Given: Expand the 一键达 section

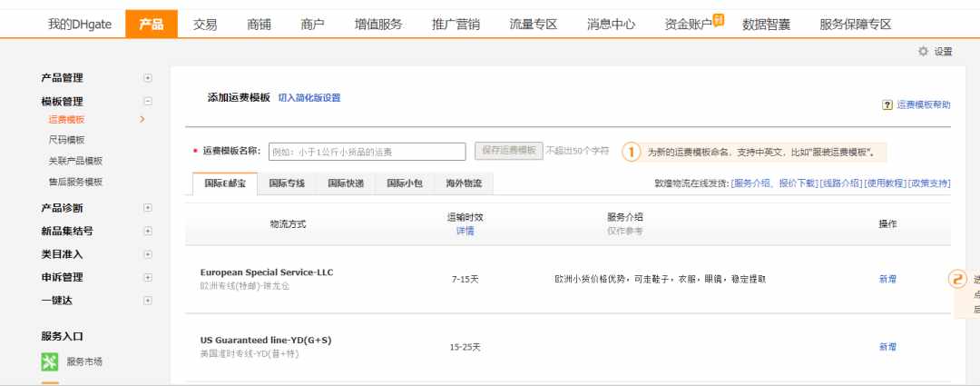Looking at the screenshot, I should 148,301.
